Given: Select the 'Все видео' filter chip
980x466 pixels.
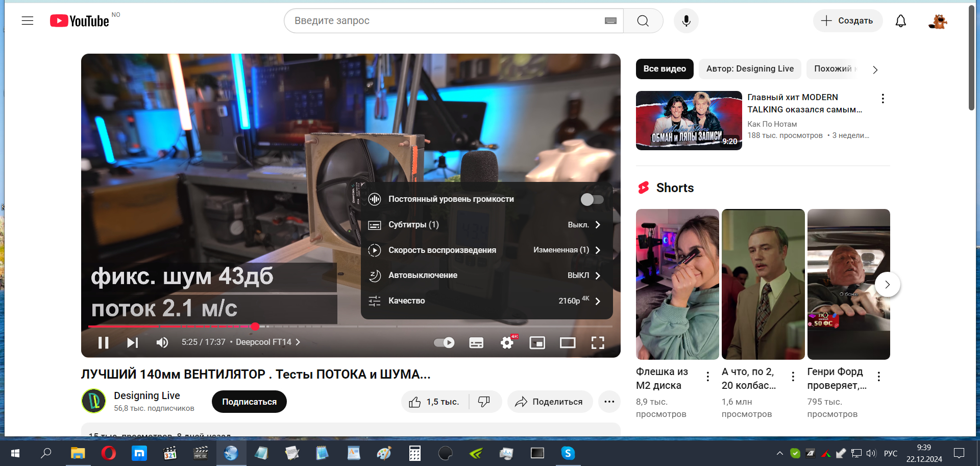Looking at the screenshot, I should click(665, 69).
